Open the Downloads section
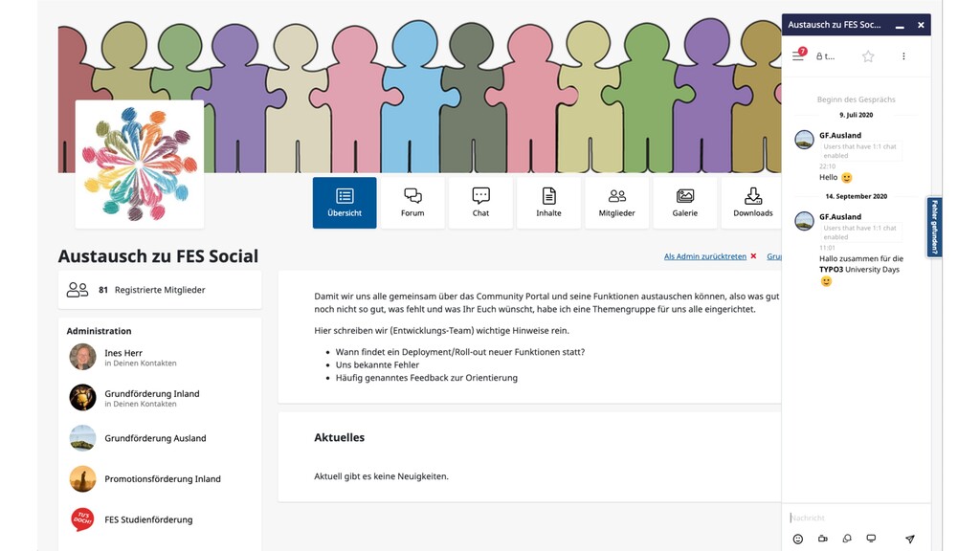The width and height of the screenshot is (980, 551). coord(752,203)
